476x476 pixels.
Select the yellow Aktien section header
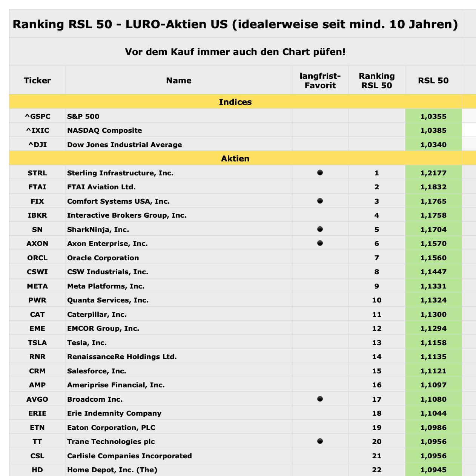tap(235, 158)
